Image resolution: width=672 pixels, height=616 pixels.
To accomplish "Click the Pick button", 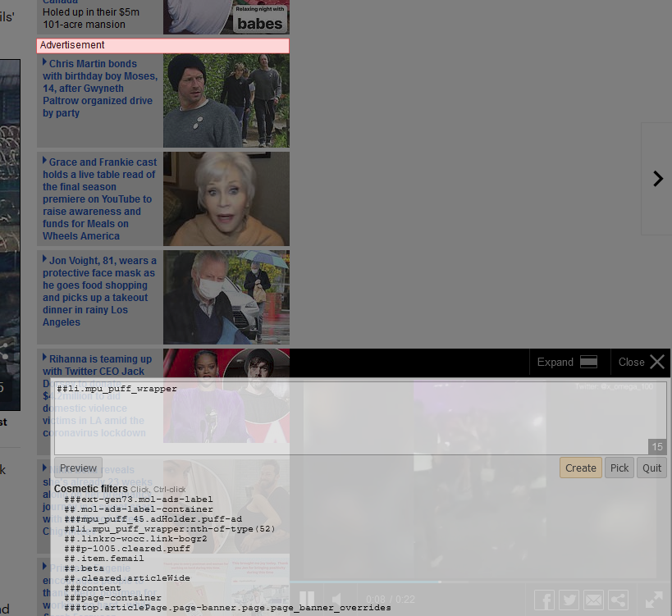I will pyautogui.click(x=619, y=468).
